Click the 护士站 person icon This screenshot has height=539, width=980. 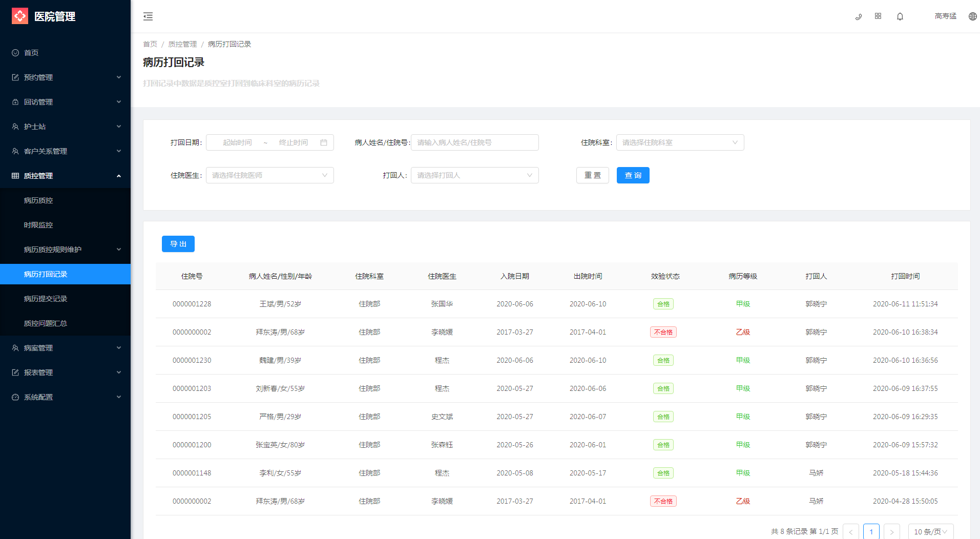pos(15,127)
